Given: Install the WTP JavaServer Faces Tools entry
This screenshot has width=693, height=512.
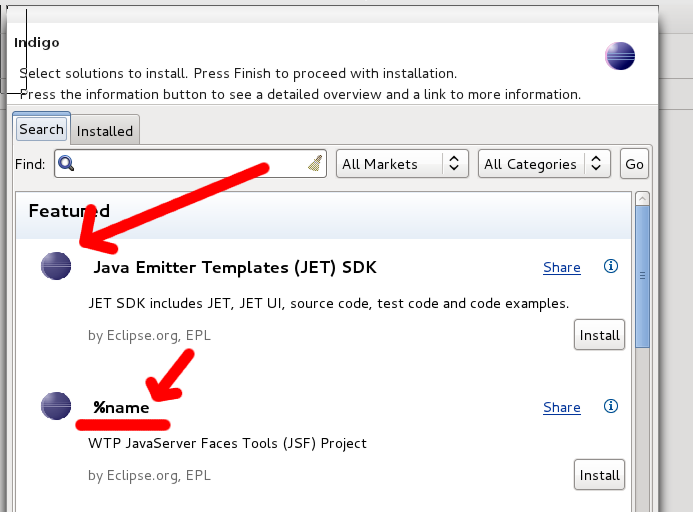Looking at the screenshot, I should 599,475.
